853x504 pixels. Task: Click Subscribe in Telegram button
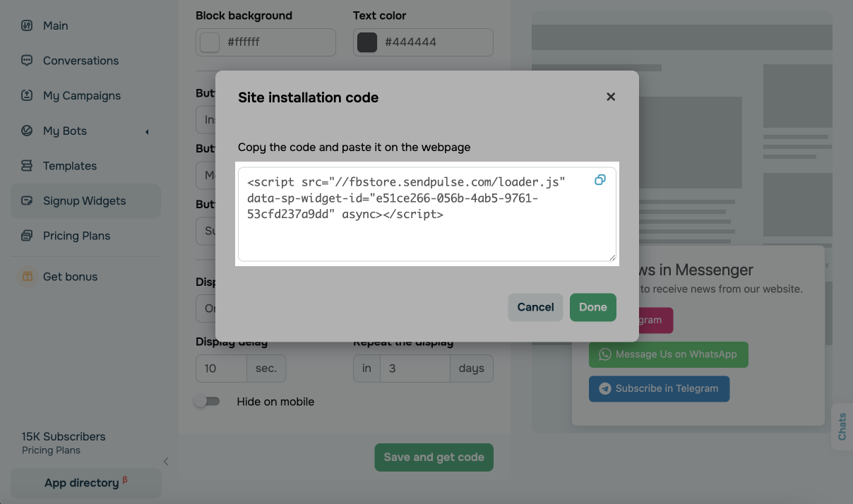(659, 389)
